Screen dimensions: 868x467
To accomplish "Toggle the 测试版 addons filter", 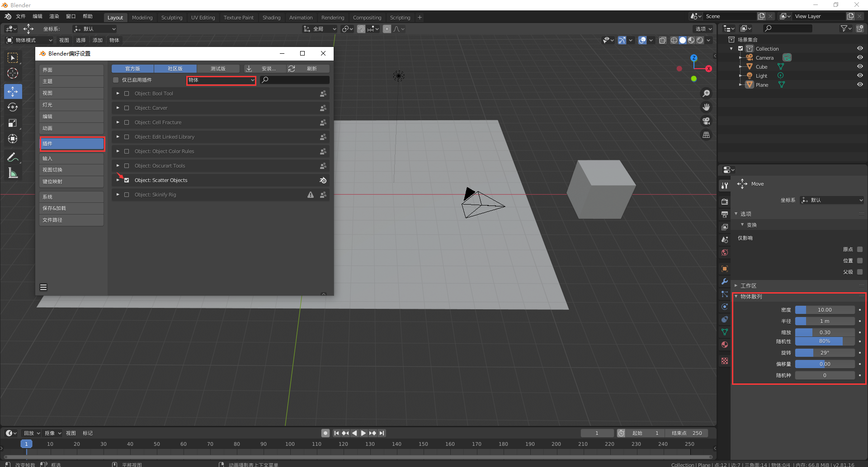I will pos(218,69).
